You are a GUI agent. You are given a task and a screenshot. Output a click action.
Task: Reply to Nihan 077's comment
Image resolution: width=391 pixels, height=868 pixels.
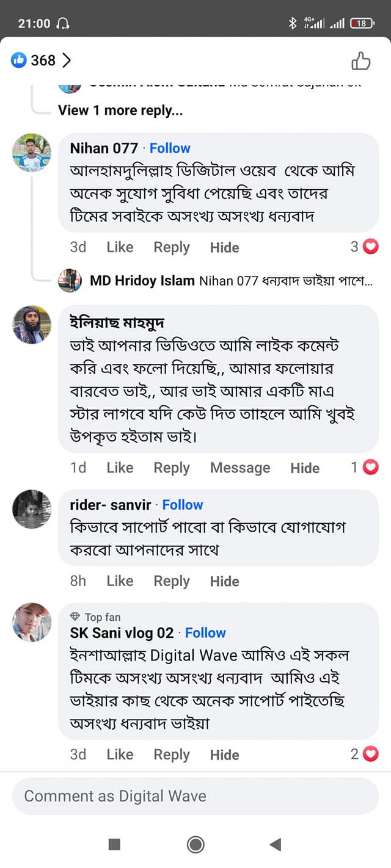pyautogui.click(x=172, y=247)
